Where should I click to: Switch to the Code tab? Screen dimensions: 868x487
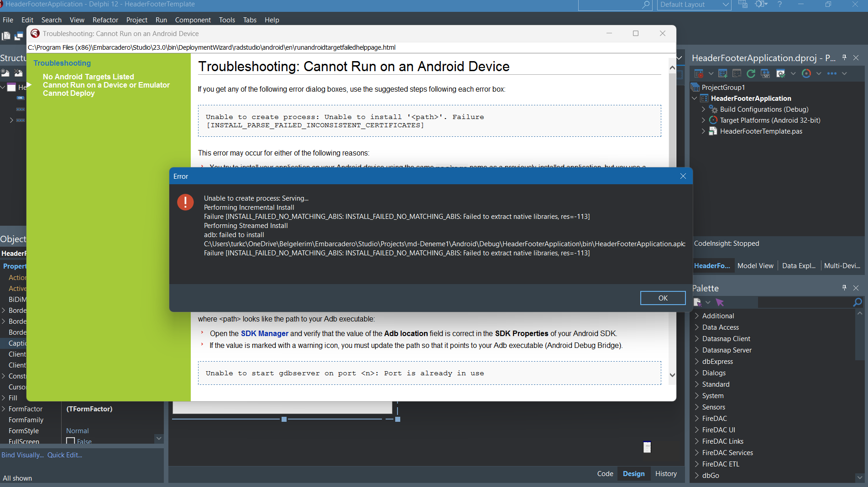pos(605,473)
